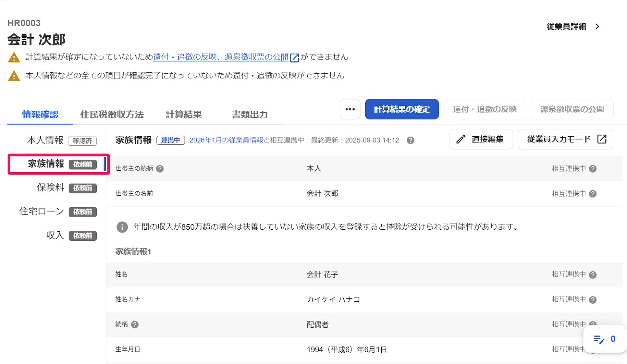The image size is (627, 364).
Task: Click the employee ID HR0003
Action: 24,23
